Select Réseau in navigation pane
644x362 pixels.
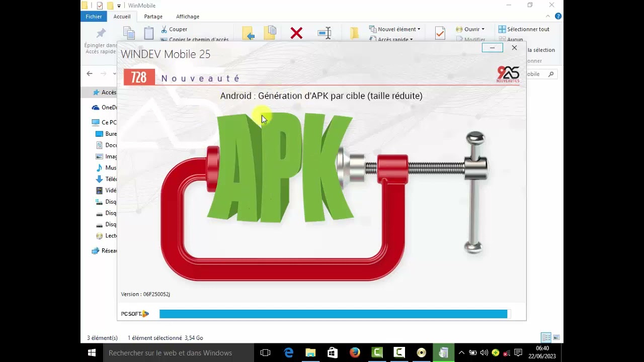[105, 250]
